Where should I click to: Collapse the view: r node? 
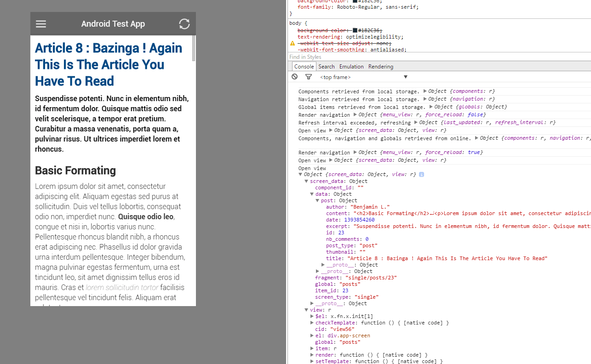[306, 310]
